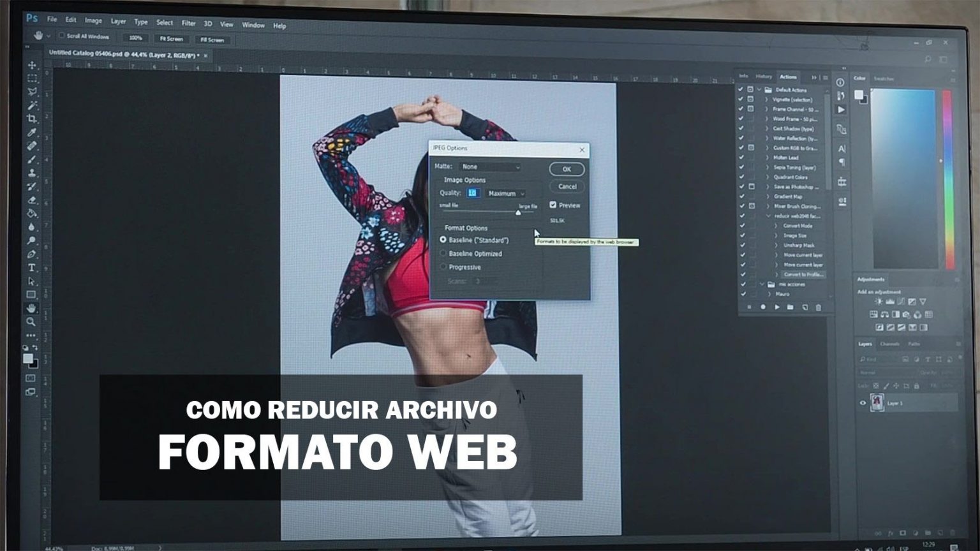Select the Progressive format option
Image resolution: width=980 pixels, height=551 pixels.
point(443,267)
